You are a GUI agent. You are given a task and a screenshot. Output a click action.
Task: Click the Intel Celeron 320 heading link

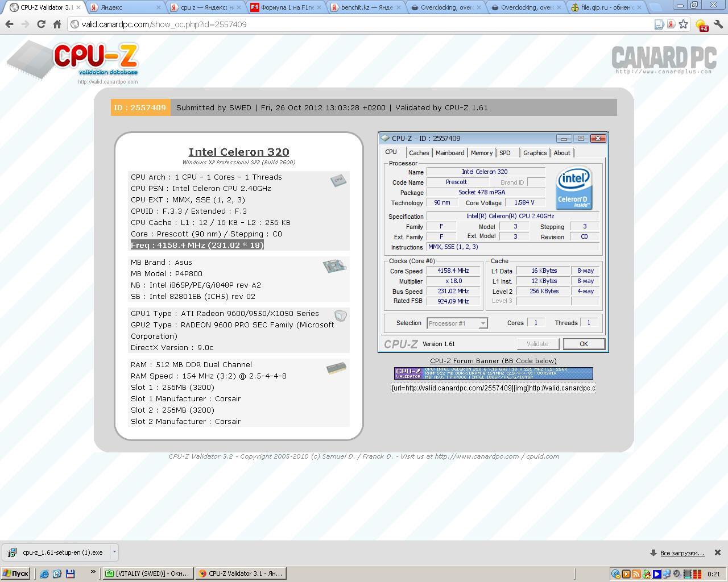click(x=239, y=152)
